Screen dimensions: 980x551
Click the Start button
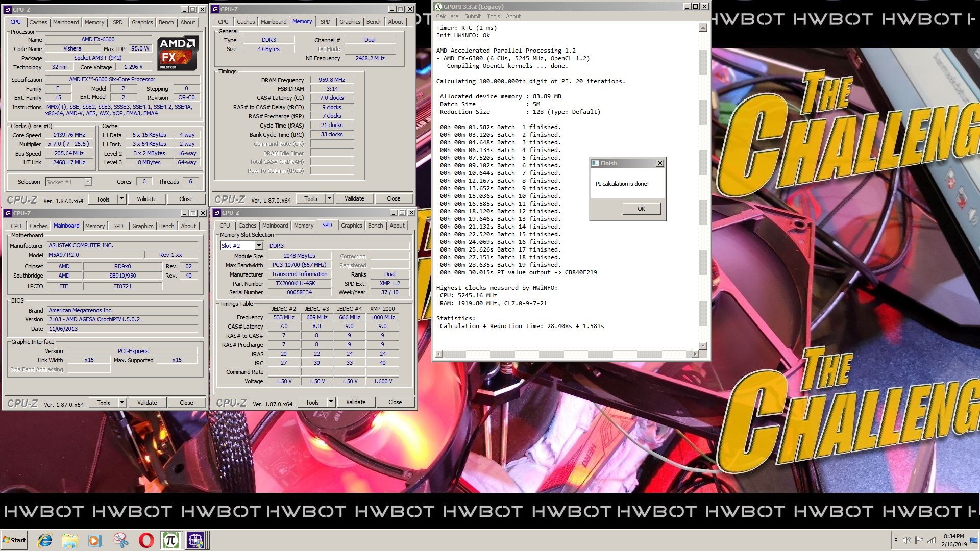14,540
